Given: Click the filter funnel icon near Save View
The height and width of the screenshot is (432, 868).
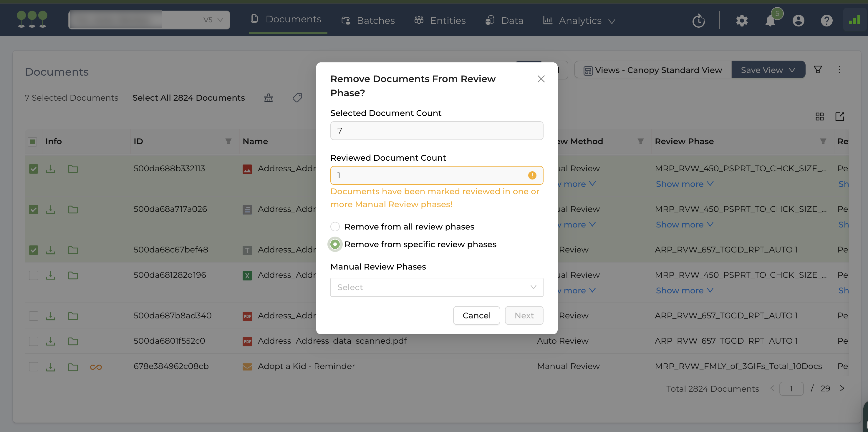Looking at the screenshot, I should click(818, 70).
